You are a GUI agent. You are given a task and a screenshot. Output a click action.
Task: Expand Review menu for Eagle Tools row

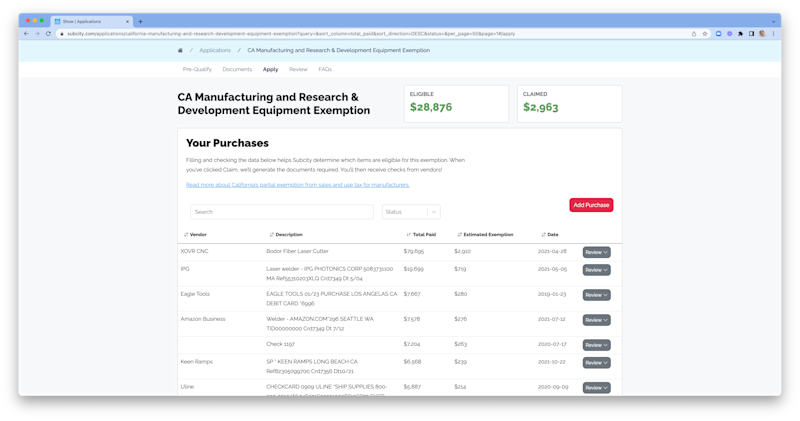coord(596,295)
